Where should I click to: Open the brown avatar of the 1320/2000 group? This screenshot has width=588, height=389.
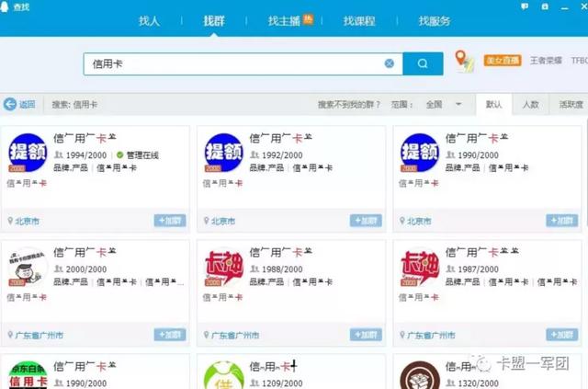(420, 375)
